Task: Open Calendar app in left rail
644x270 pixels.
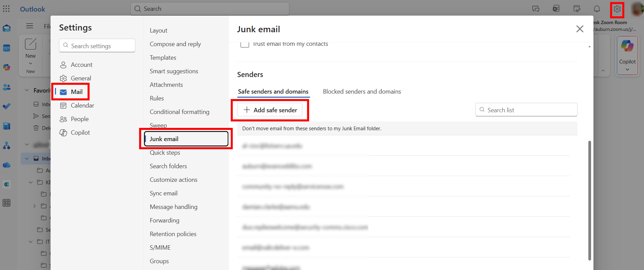Action: click(6, 48)
